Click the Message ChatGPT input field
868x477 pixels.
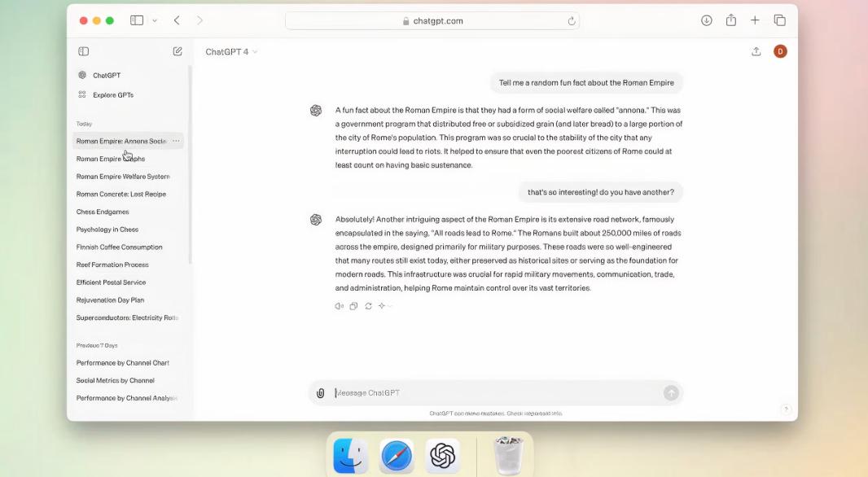tap(497, 393)
